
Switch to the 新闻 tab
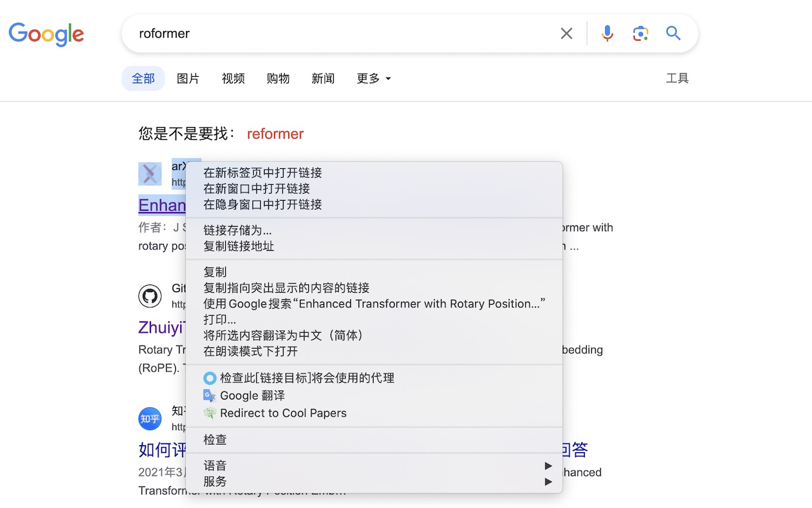coord(323,79)
